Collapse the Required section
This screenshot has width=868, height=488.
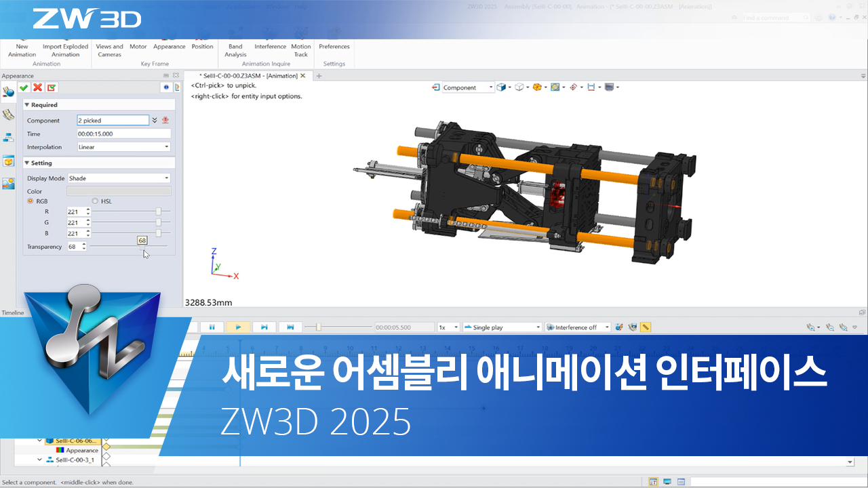pyautogui.click(x=27, y=105)
